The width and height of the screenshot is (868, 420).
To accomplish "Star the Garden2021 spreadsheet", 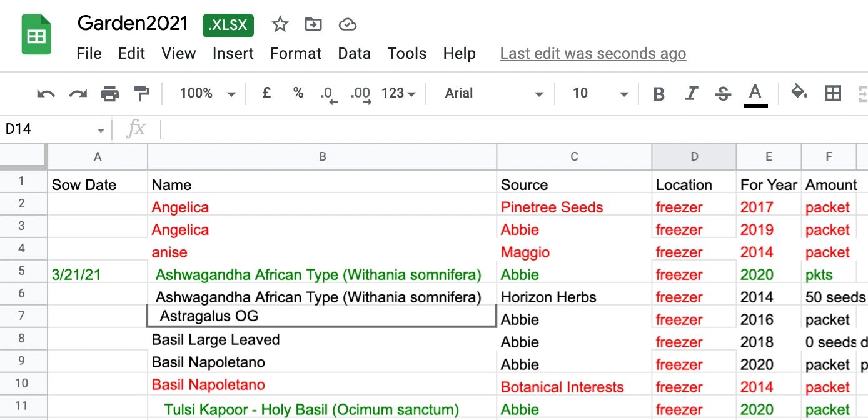I will (x=280, y=24).
